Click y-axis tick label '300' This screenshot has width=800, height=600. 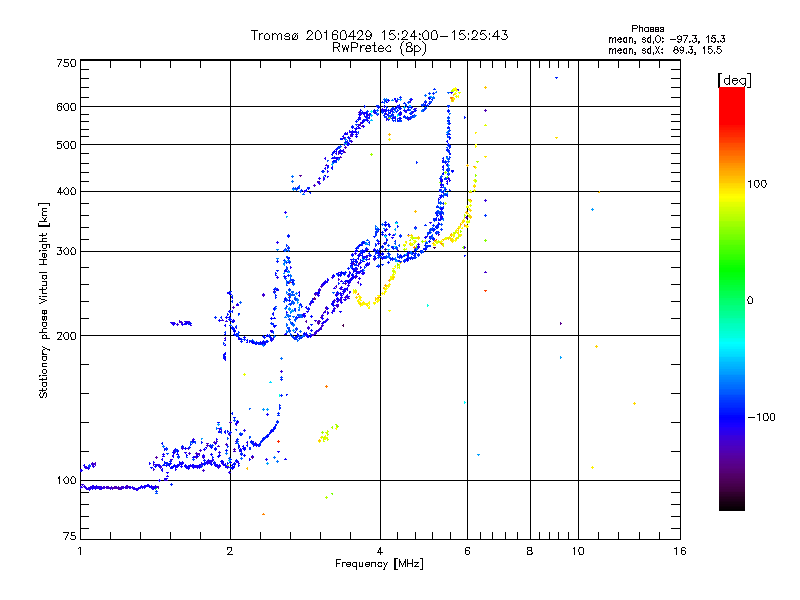(x=66, y=251)
